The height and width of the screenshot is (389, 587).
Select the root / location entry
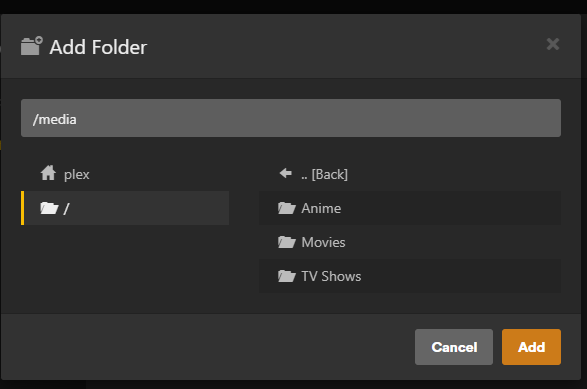[125, 208]
